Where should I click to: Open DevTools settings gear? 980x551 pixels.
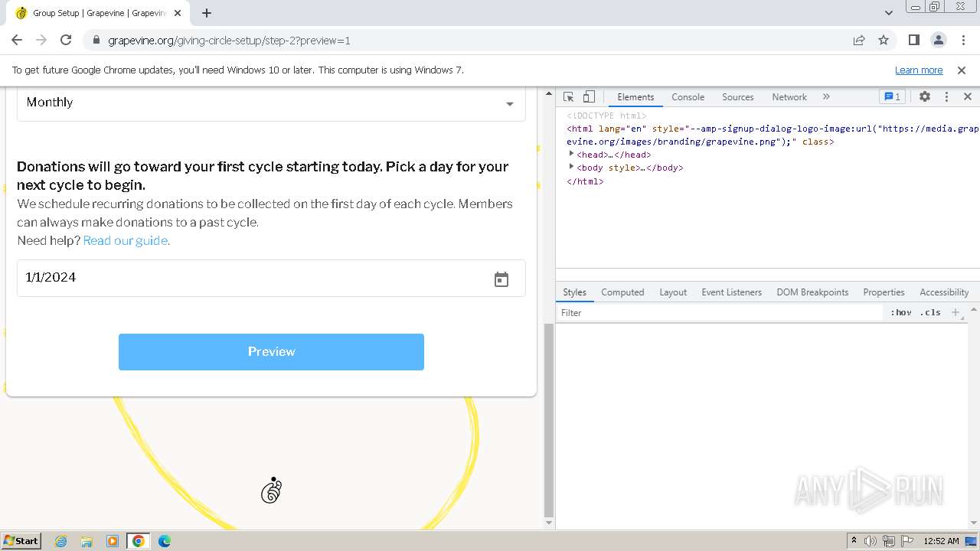click(925, 97)
